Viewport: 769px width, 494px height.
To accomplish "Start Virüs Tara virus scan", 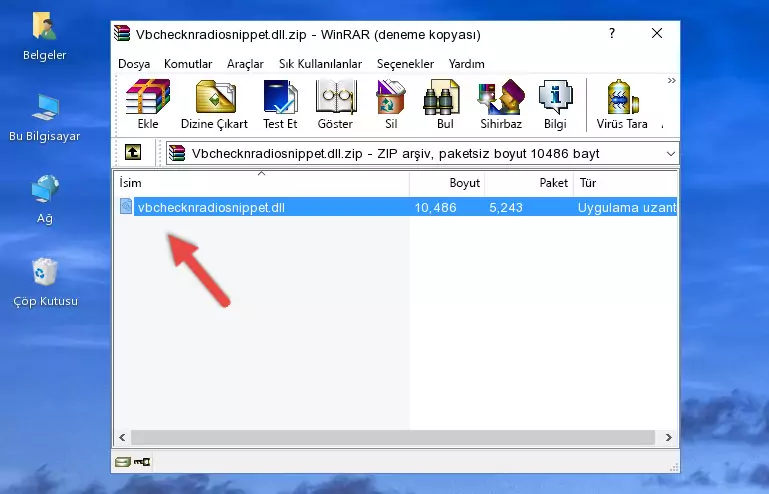I will tap(622, 104).
